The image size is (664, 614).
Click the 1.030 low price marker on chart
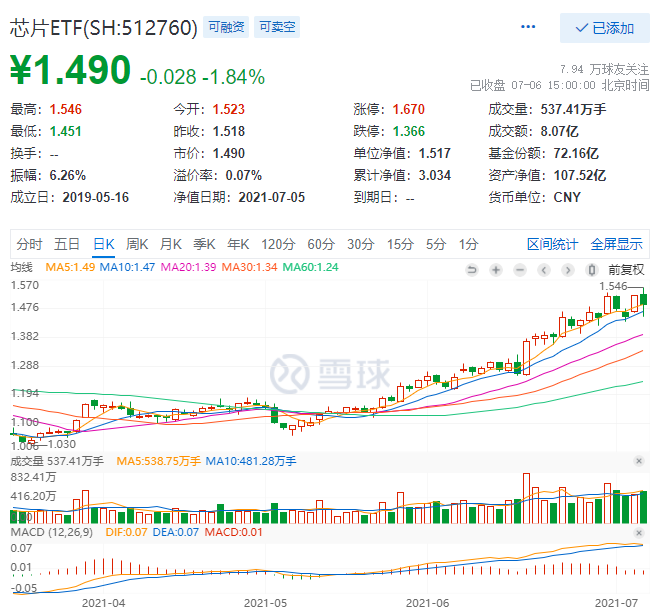(62, 444)
